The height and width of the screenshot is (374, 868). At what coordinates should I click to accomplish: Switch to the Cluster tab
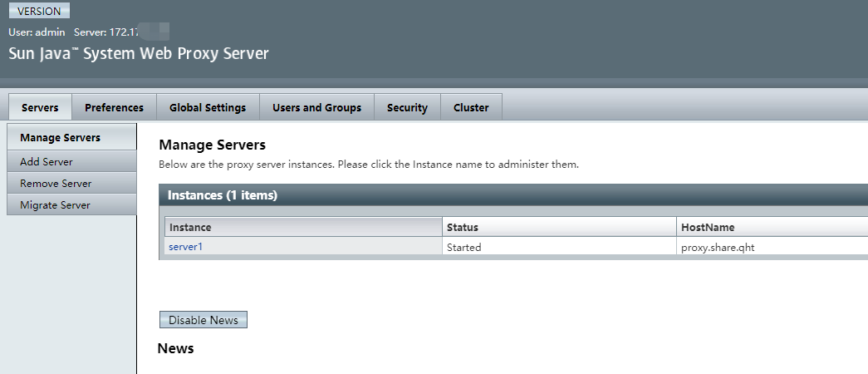pyautogui.click(x=471, y=107)
